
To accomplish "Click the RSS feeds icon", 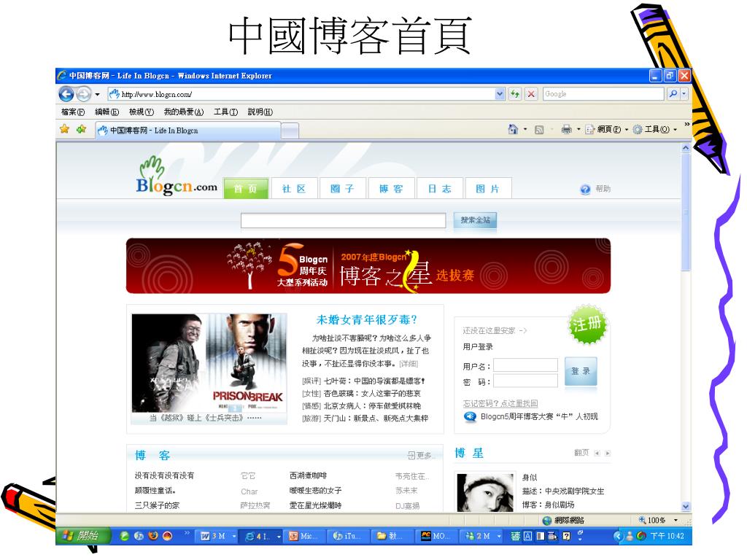I will pos(539,130).
